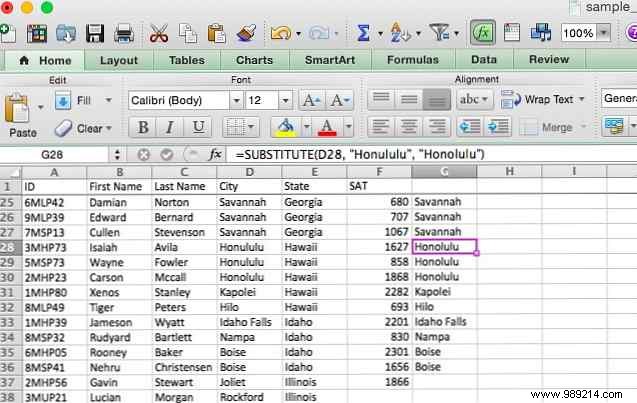Image resolution: width=637 pixels, height=403 pixels.
Task: Open the Review tab
Action: [x=549, y=60]
